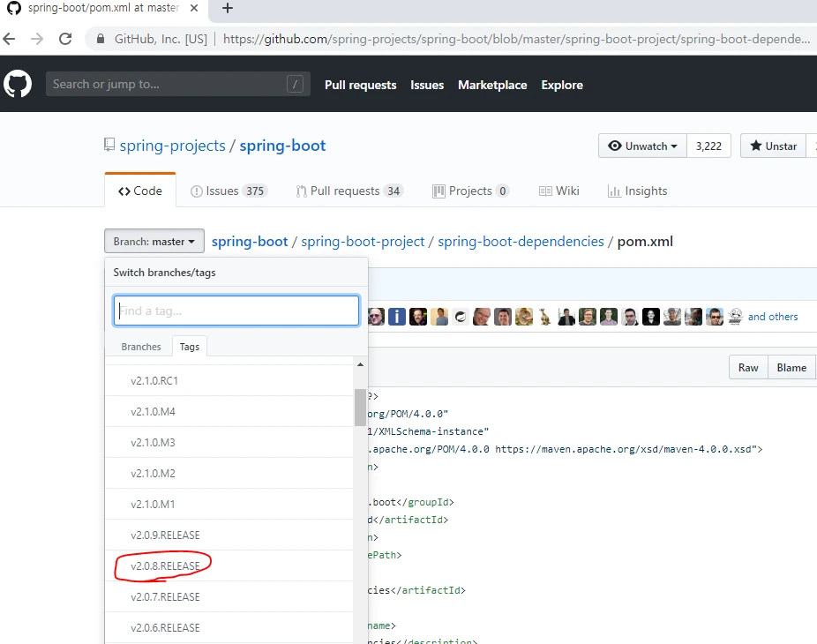Open the Raw file view button

(x=748, y=367)
